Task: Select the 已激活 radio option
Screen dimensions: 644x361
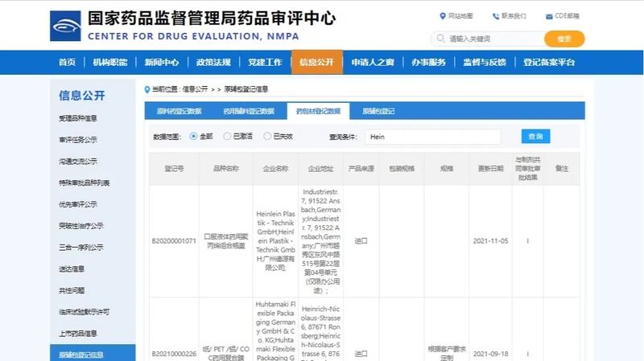Action: click(x=227, y=137)
